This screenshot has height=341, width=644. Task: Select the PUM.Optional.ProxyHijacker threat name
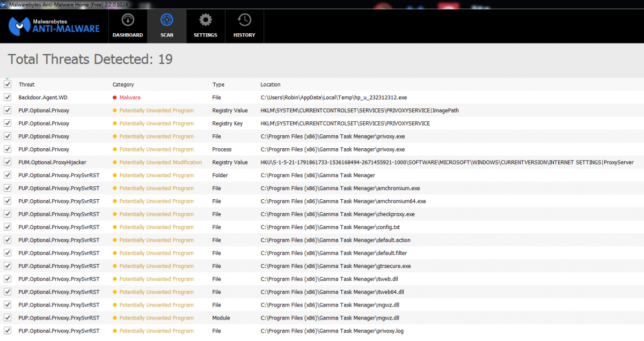pyautogui.click(x=53, y=162)
